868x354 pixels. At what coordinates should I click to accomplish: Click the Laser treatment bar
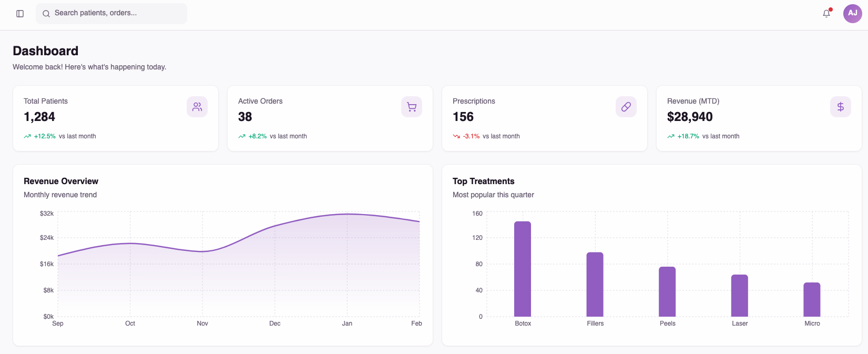(740, 296)
